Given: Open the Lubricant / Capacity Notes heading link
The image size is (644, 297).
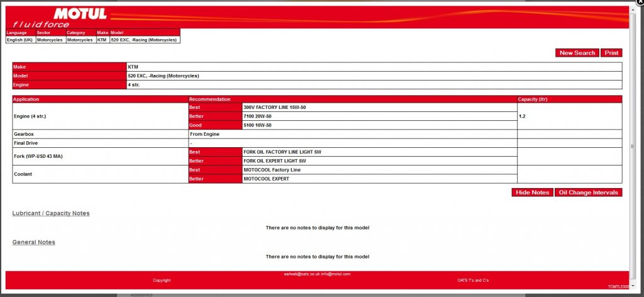Looking at the screenshot, I should [51, 213].
